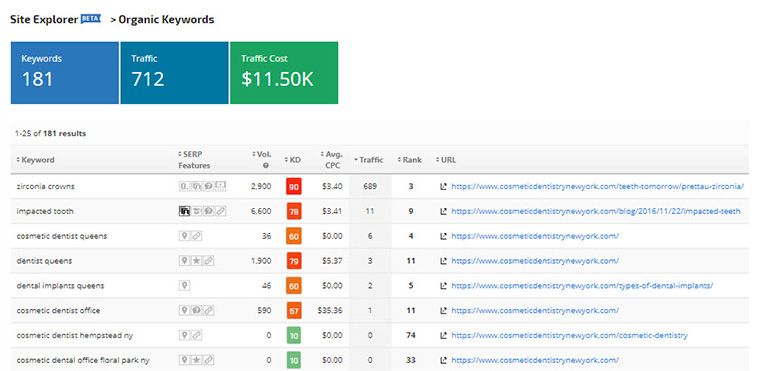This screenshot has width=757, height=371.
Task: Click the KD 67 badge for cosmetic dentist office
Action: tap(294, 311)
